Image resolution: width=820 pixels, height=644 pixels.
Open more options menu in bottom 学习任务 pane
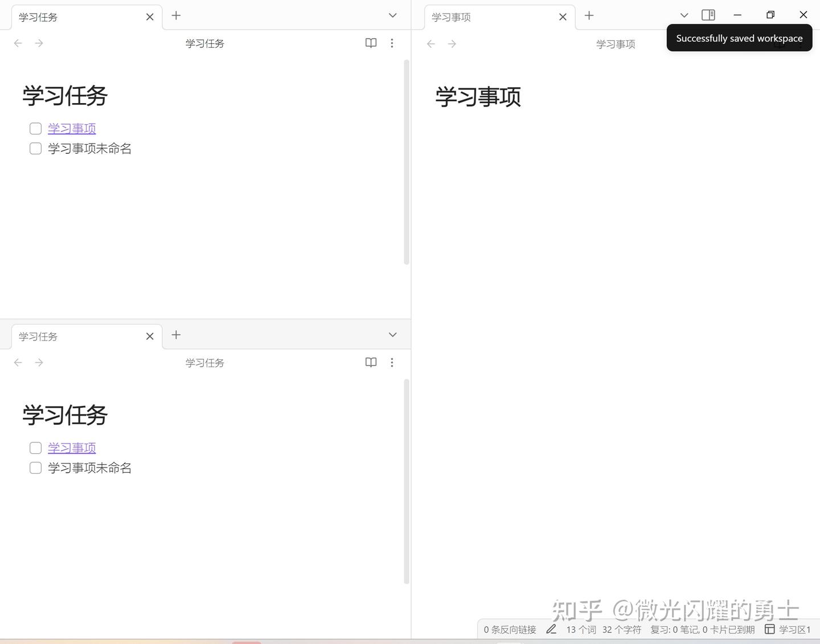392,362
